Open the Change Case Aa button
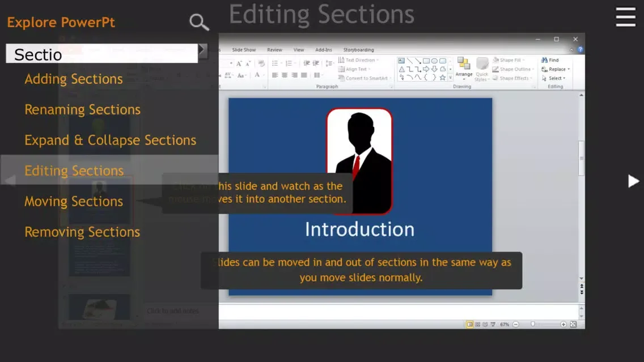Viewport: 644px width, 362px height. coord(241,75)
